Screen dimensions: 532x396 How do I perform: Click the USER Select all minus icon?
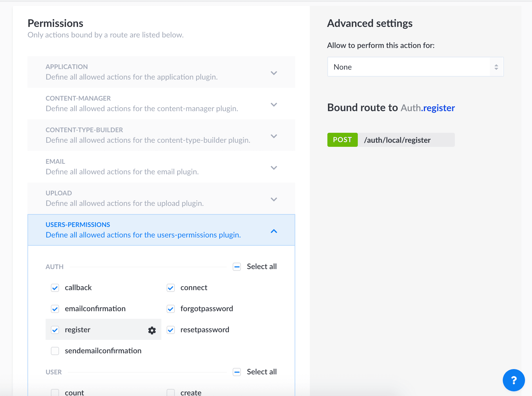pos(237,372)
